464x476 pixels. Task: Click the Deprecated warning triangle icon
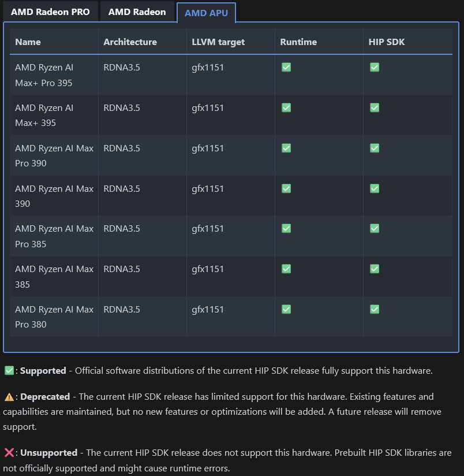coord(9,397)
